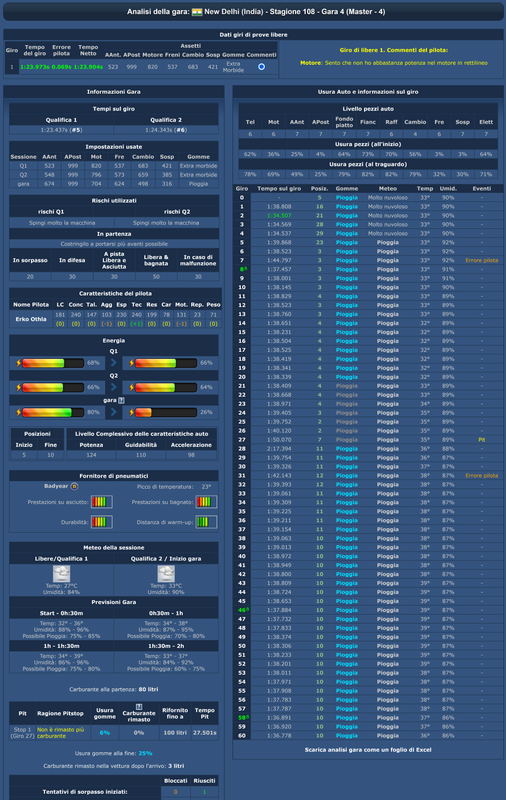Click the 'Usura gomme alla fine' 25% value
The image size is (506, 800).
click(145, 753)
